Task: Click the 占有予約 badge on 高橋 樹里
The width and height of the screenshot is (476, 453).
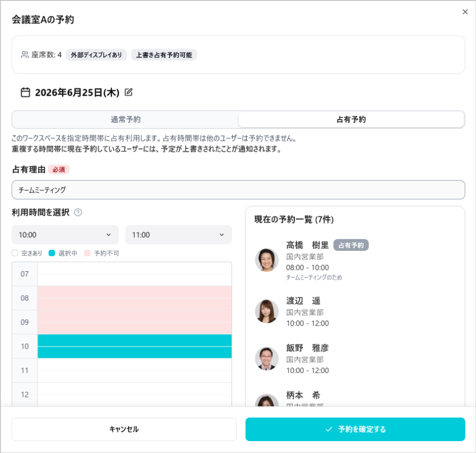Action: point(351,245)
